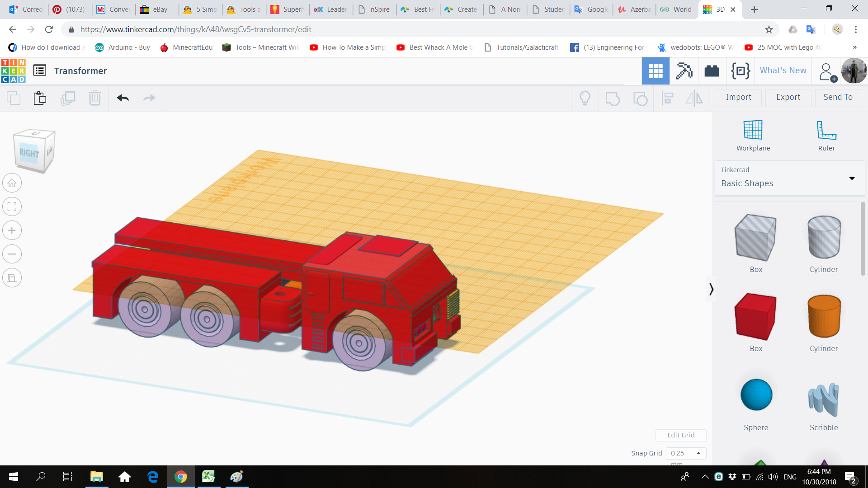
Task: Open Codeblocks shape generator icon
Action: 740,71
